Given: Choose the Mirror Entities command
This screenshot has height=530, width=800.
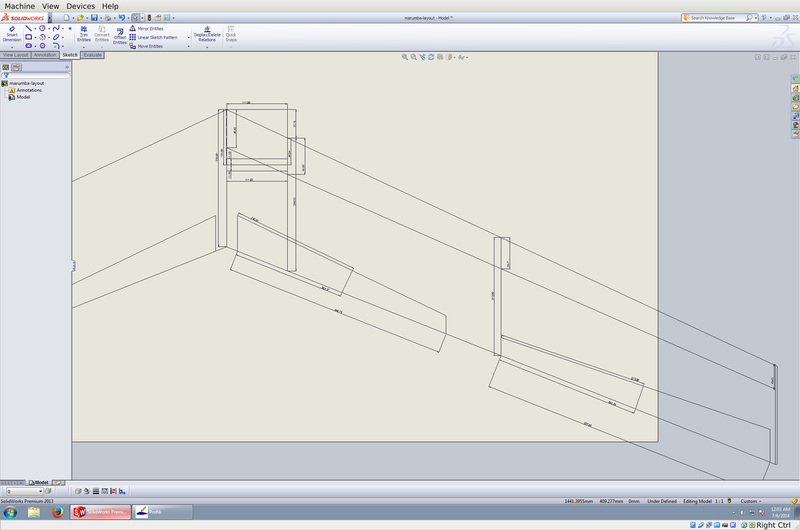Looking at the screenshot, I should coord(150,28).
